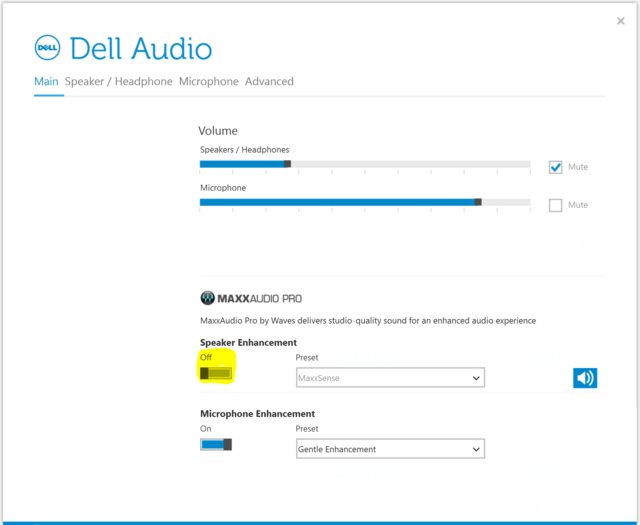Image resolution: width=640 pixels, height=525 pixels.
Task: Open the Gentle Enhancement preset dropdown
Action: pos(390,449)
